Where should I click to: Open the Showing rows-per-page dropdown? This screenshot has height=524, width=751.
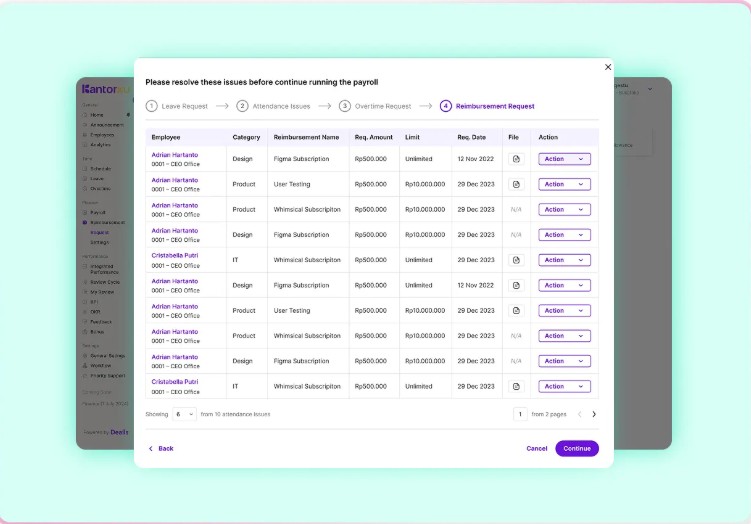pos(184,414)
